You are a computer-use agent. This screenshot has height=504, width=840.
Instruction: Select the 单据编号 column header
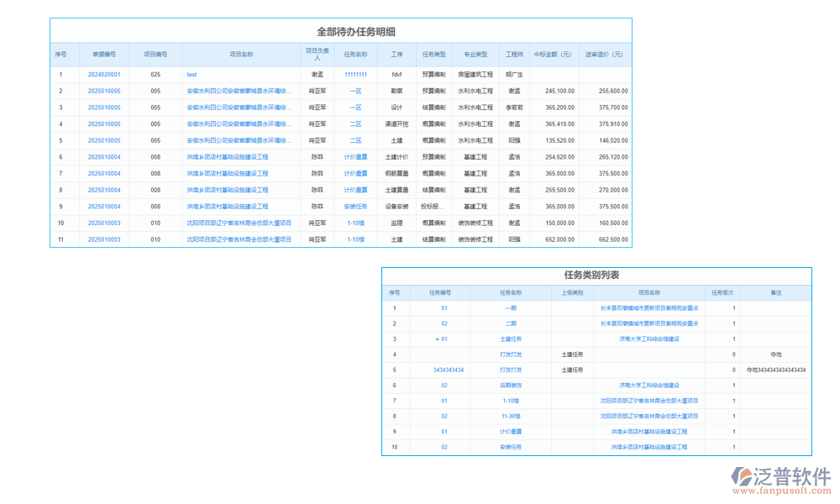click(104, 55)
